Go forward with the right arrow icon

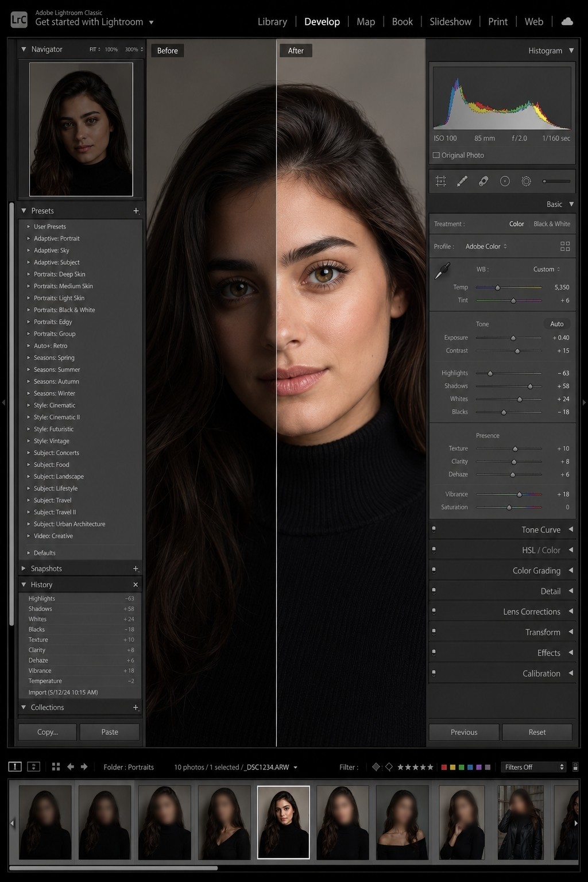coord(84,767)
